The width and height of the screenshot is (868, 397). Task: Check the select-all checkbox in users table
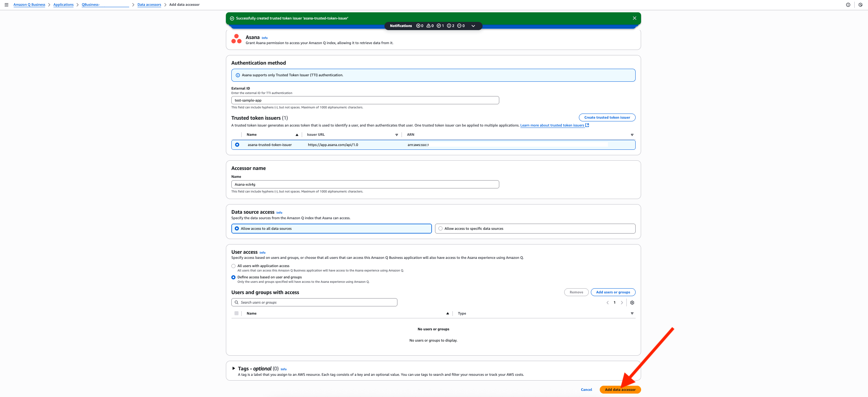(x=236, y=313)
